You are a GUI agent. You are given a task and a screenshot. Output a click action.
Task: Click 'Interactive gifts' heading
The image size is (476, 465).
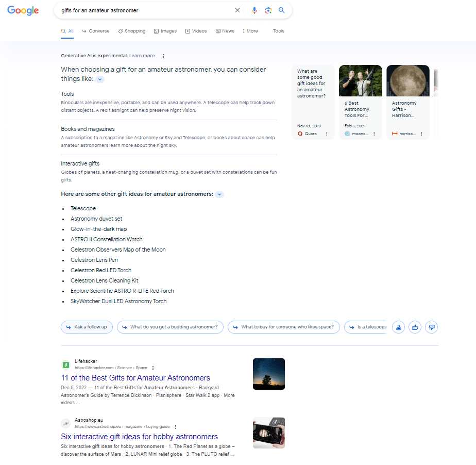pyautogui.click(x=80, y=163)
